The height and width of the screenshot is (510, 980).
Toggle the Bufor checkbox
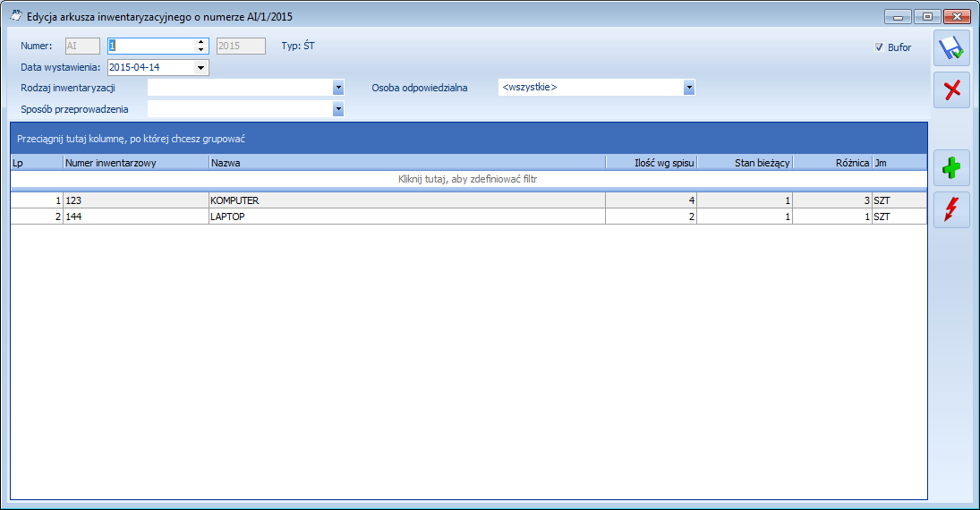879,47
